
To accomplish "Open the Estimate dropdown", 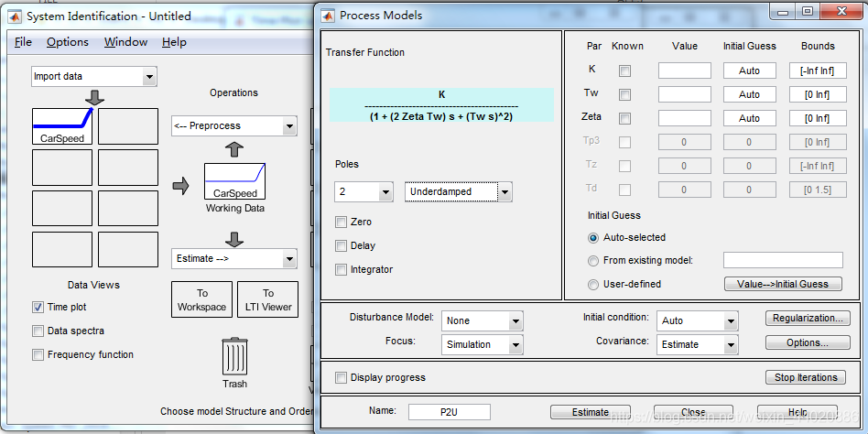I will [x=234, y=258].
